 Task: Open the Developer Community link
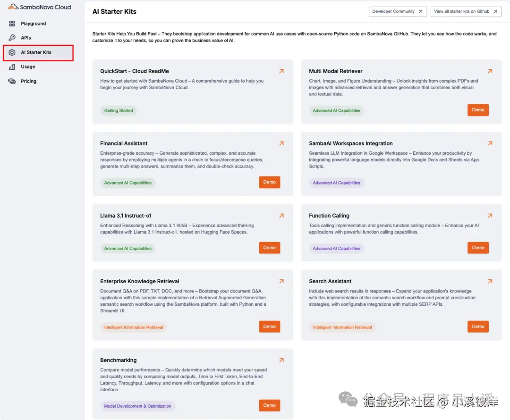point(398,11)
